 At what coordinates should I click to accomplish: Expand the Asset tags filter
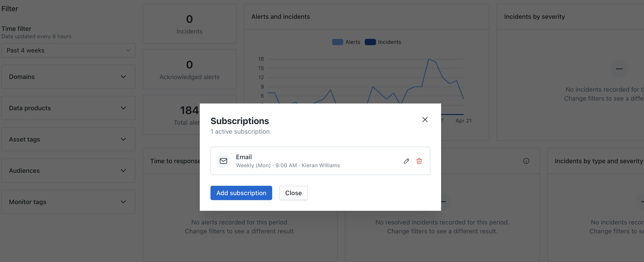click(68, 139)
